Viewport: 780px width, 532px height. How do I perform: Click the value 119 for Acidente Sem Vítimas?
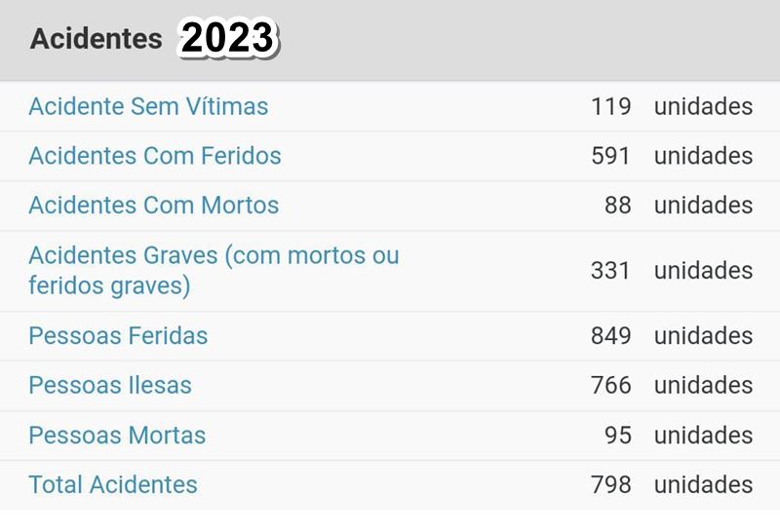pos(611,106)
